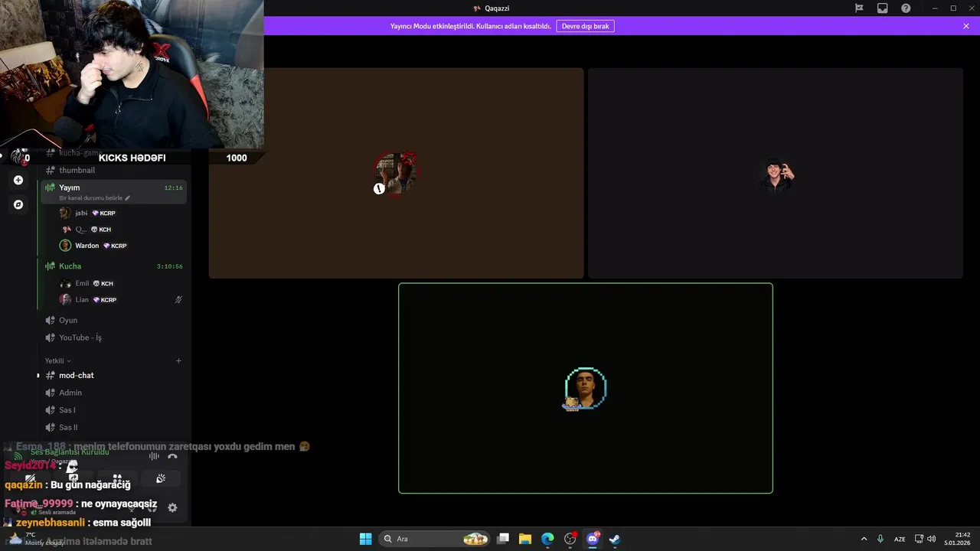
Task: Click user Emil in the Kucha channel
Action: tap(82, 283)
